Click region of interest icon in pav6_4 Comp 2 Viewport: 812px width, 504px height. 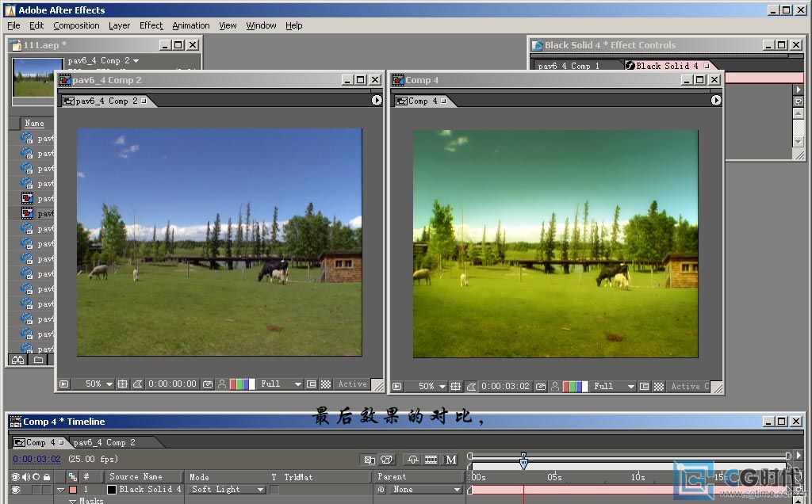click(311, 384)
